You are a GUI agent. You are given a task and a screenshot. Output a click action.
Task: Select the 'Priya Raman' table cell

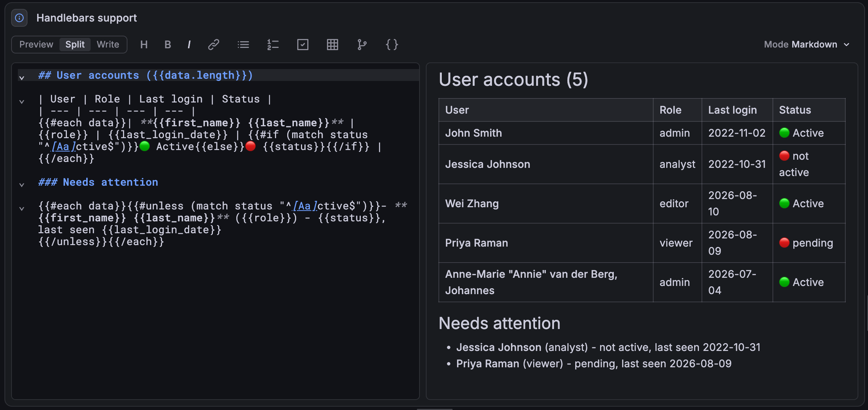tap(546, 243)
